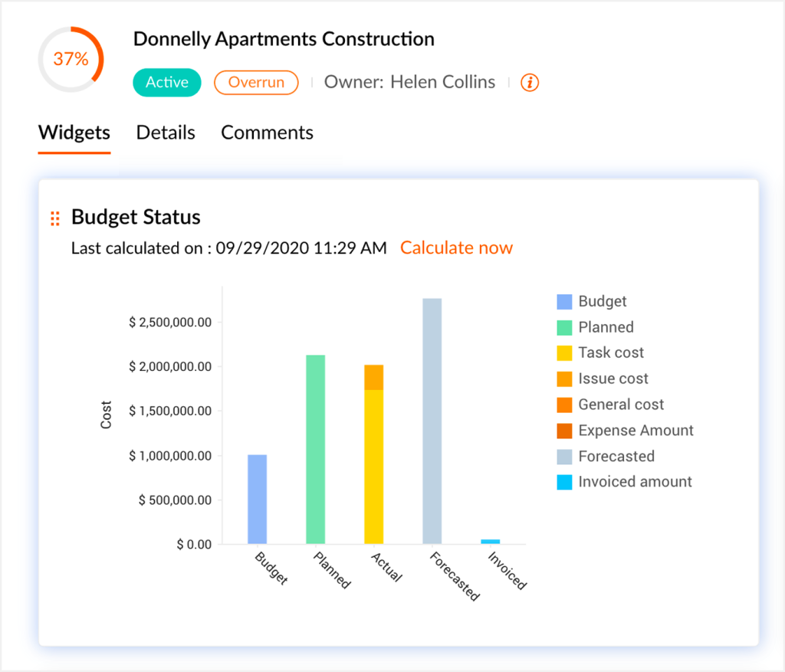Click the 37% progress circle

pyautogui.click(x=71, y=58)
